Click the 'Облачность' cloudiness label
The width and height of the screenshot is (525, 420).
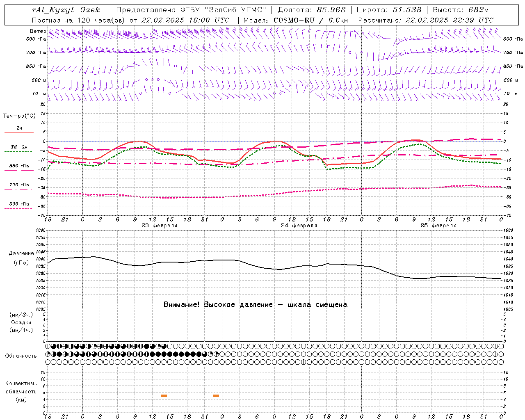[x=21, y=356]
